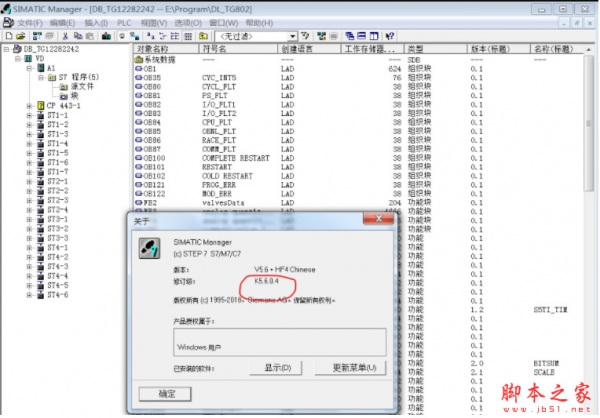Open the PLC menu
The width and height of the screenshot is (600, 418).
[x=124, y=23]
